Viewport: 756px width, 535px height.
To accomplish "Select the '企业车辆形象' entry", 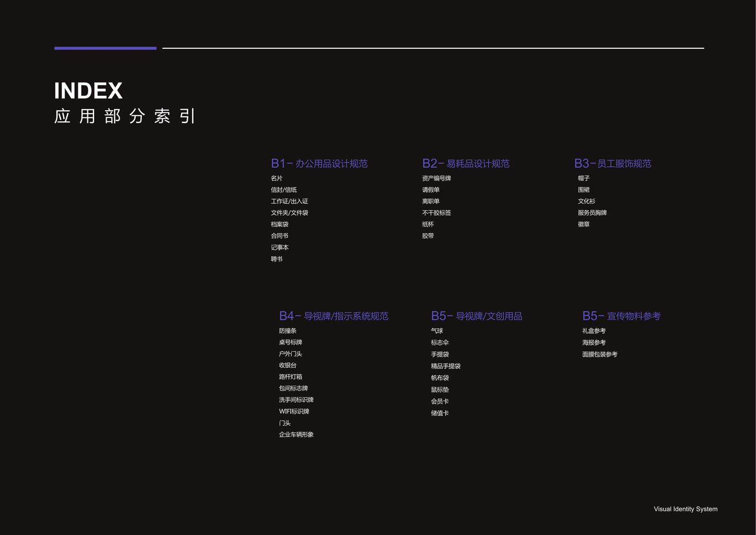I will (x=296, y=435).
